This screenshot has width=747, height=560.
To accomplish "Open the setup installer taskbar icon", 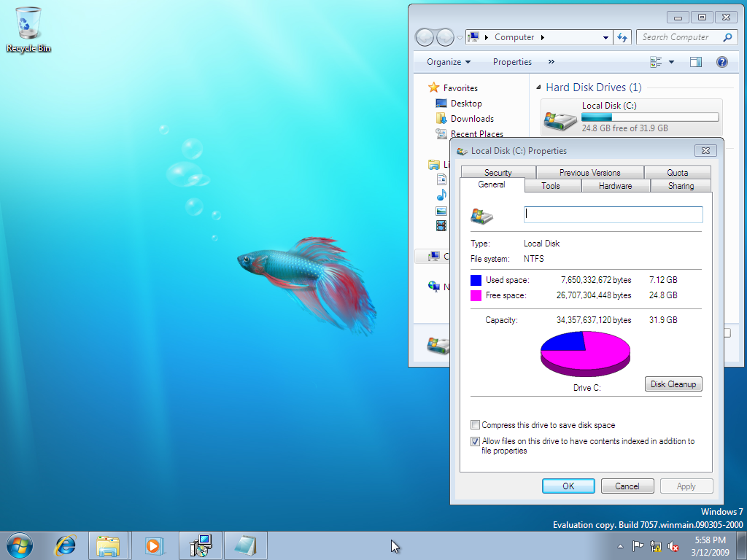I will [201, 545].
